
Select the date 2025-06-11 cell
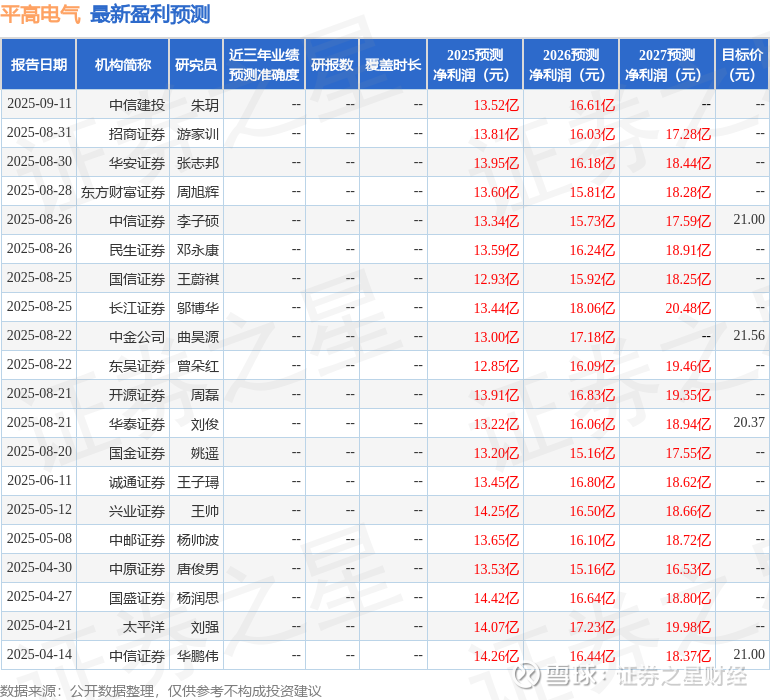[39, 480]
